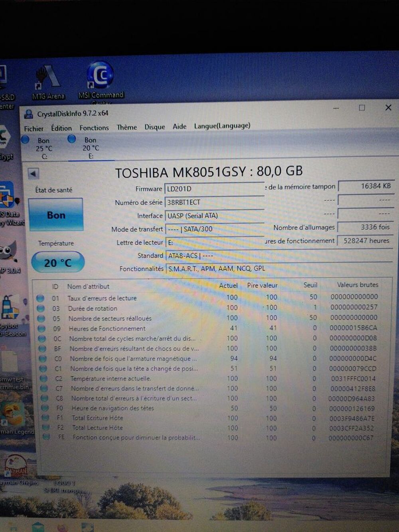
Task: Click the drive letter field E:
Action: pyautogui.click(x=215, y=242)
